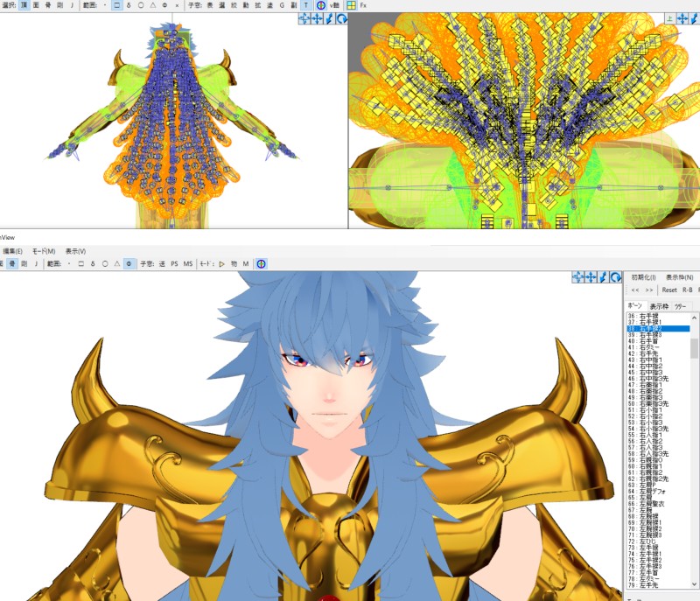Image resolution: width=700 pixels, height=601 pixels.
Task: Toggle rigid body (剛) selection in TransformView toolbar
Action: [x=24, y=263]
